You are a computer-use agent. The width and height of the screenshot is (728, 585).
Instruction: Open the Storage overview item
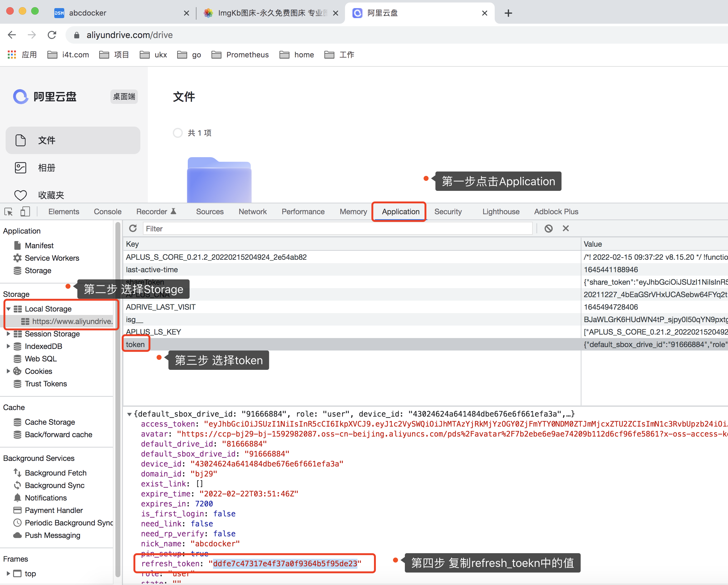tap(38, 270)
